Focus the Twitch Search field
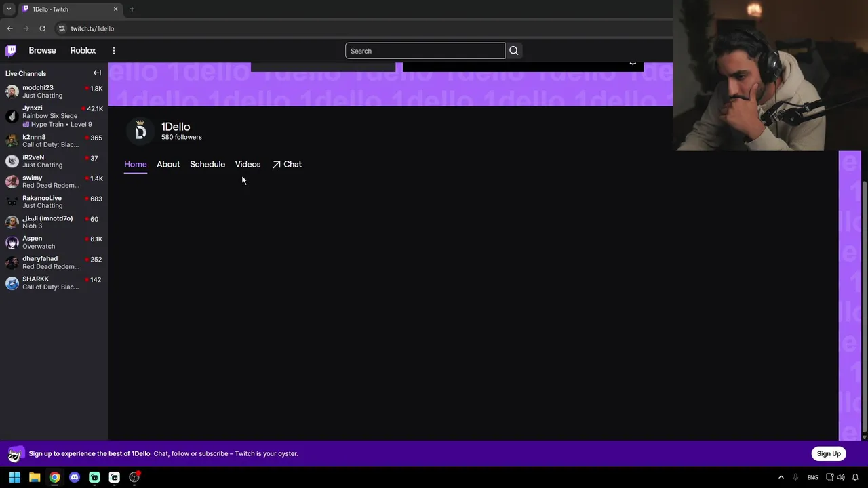Image resolution: width=868 pixels, height=488 pixels. coord(425,51)
